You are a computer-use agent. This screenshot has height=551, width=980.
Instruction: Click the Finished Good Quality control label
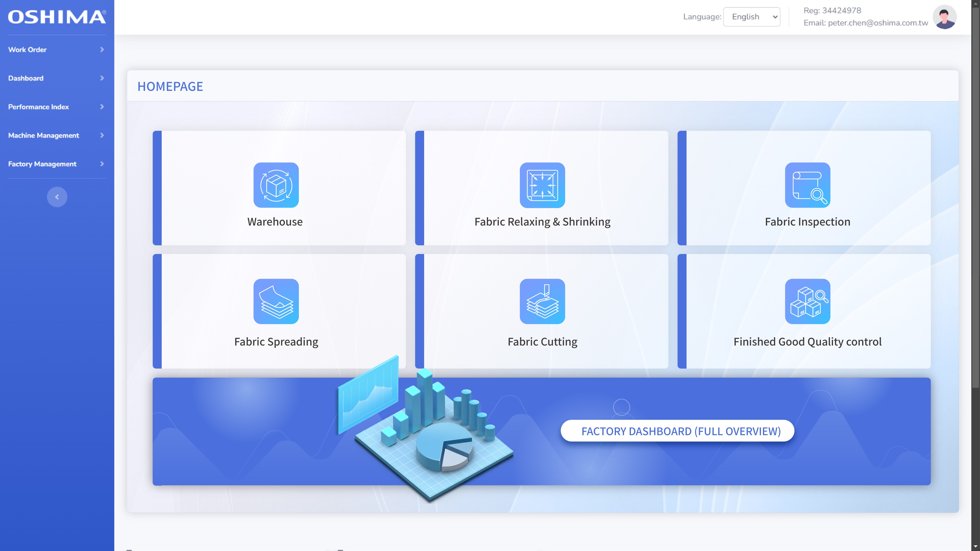pos(807,341)
